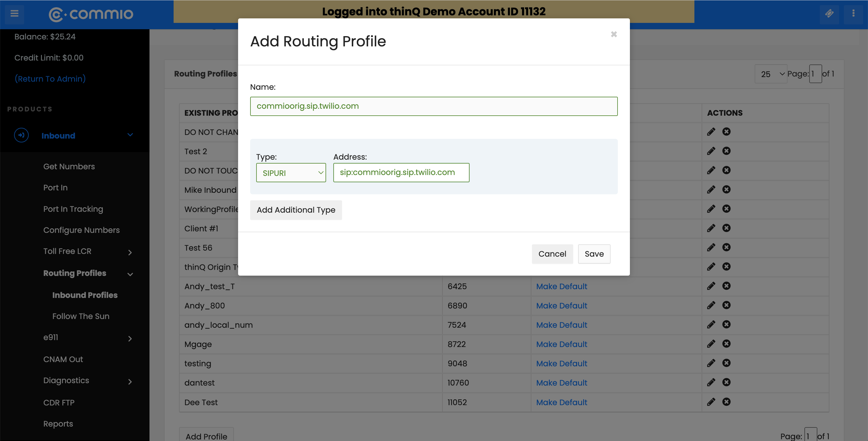Edit the Andy_test_T profile

711,286
